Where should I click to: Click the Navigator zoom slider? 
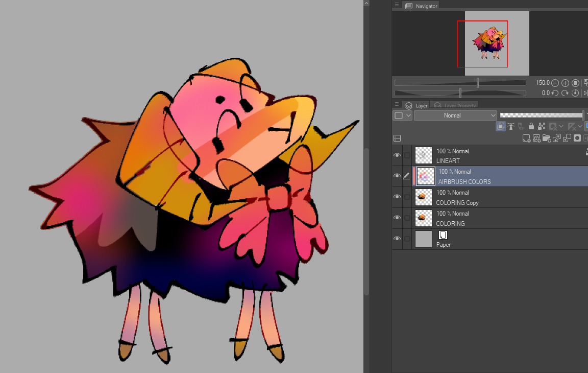click(460, 83)
